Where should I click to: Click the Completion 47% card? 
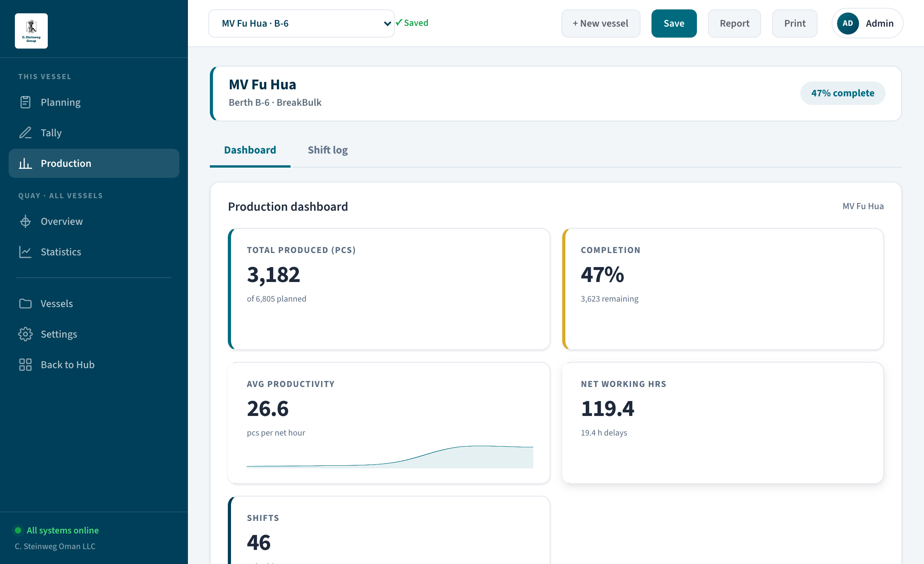click(723, 289)
